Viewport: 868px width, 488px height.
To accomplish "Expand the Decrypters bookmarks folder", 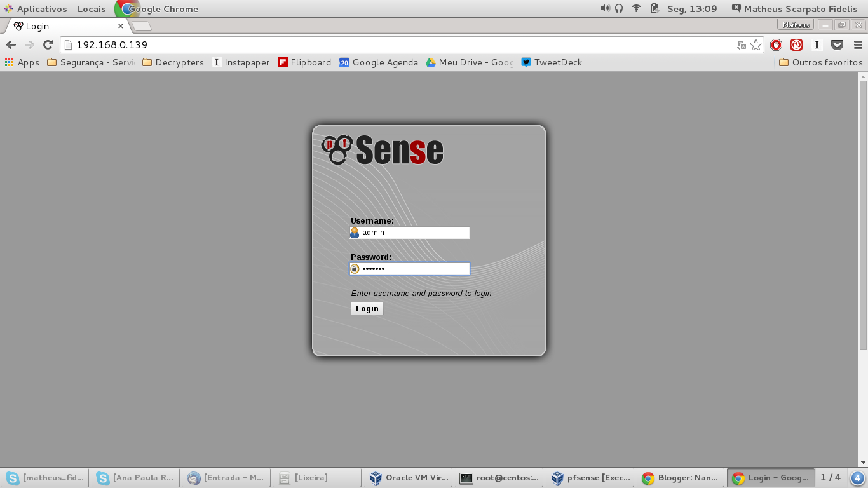I will coord(173,62).
